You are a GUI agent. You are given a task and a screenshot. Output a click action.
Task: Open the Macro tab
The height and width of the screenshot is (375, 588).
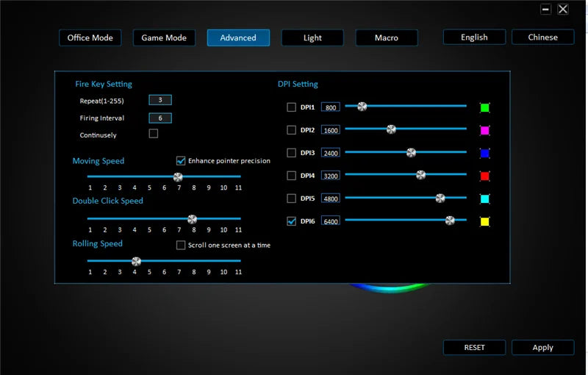point(387,38)
